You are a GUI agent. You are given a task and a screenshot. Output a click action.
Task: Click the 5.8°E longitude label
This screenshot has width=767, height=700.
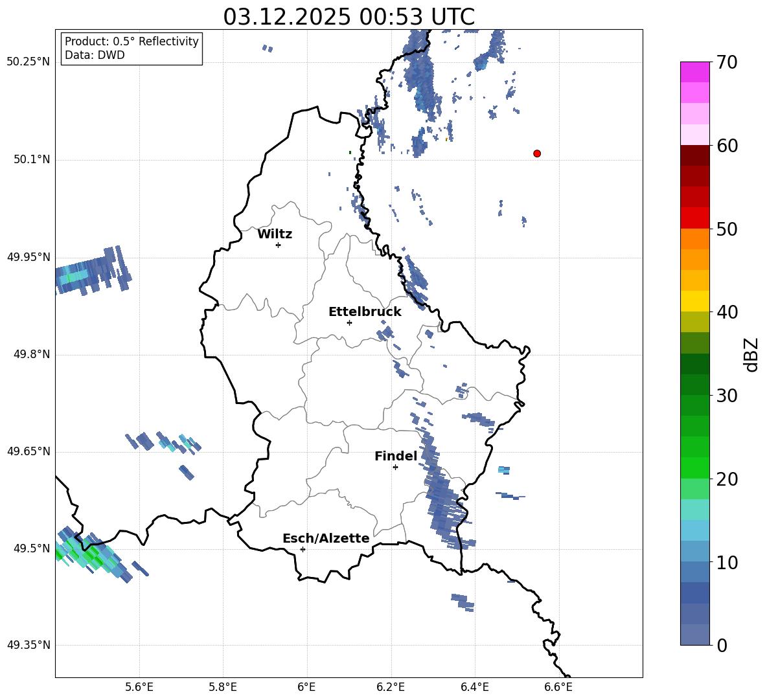click(x=223, y=687)
